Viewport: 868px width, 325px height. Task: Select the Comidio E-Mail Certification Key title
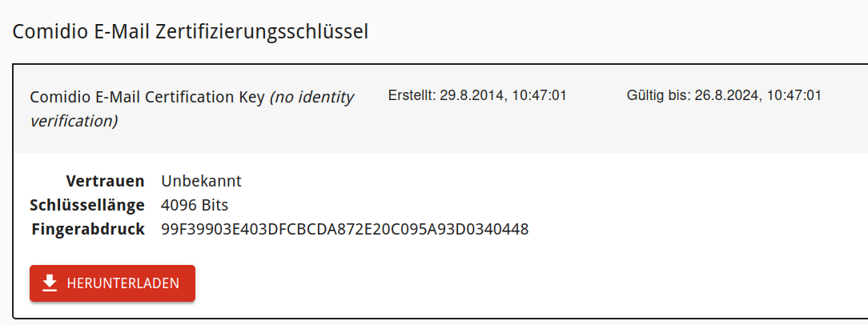[147, 98]
